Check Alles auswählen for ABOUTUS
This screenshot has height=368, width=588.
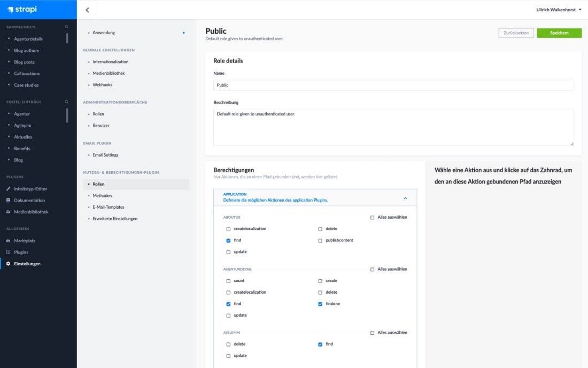(372, 217)
